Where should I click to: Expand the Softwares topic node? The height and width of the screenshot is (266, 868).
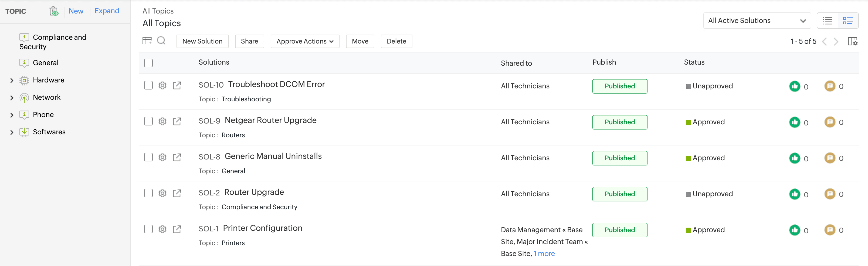pos(12,132)
